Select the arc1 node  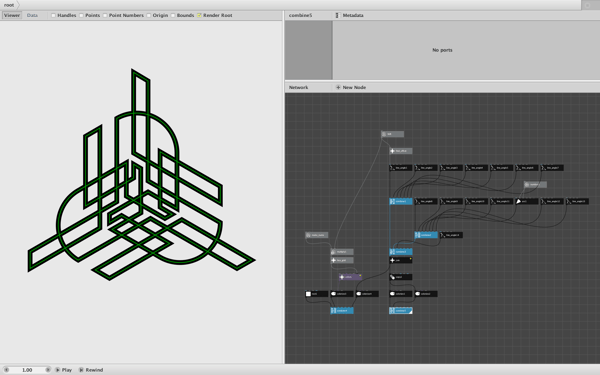[527, 201]
